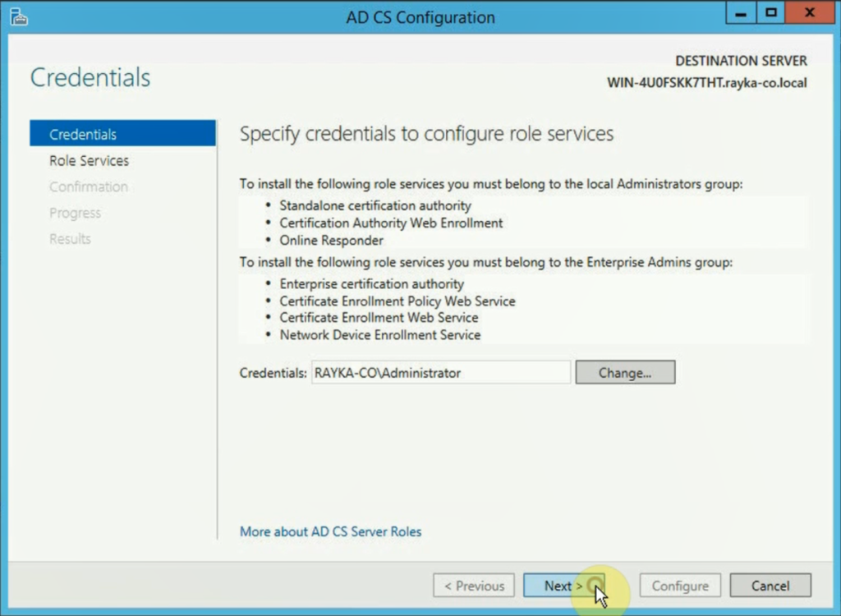Image resolution: width=841 pixels, height=616 pixels.
Task: Click 'Enterprise certification authority' list item
Action: [372, 284]
